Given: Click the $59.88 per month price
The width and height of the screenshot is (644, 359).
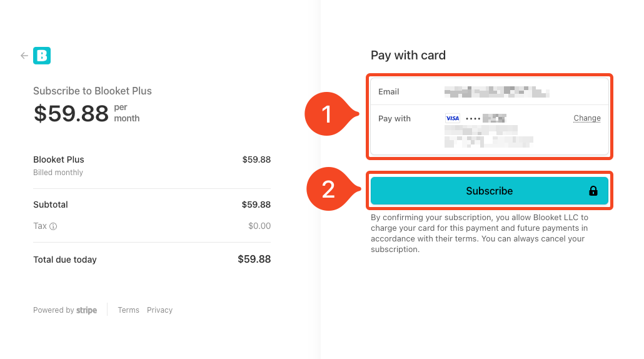Looking at the screenshot, I should click(87, 113).
